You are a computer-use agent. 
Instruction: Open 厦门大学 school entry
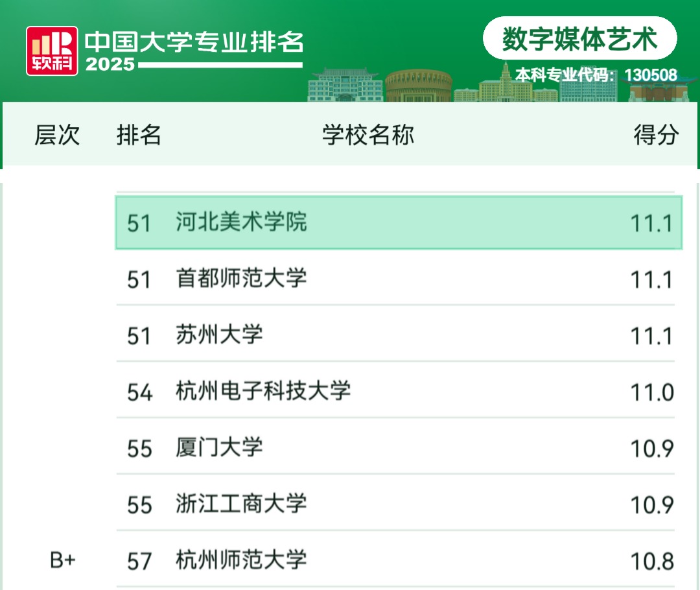point(219,448)
